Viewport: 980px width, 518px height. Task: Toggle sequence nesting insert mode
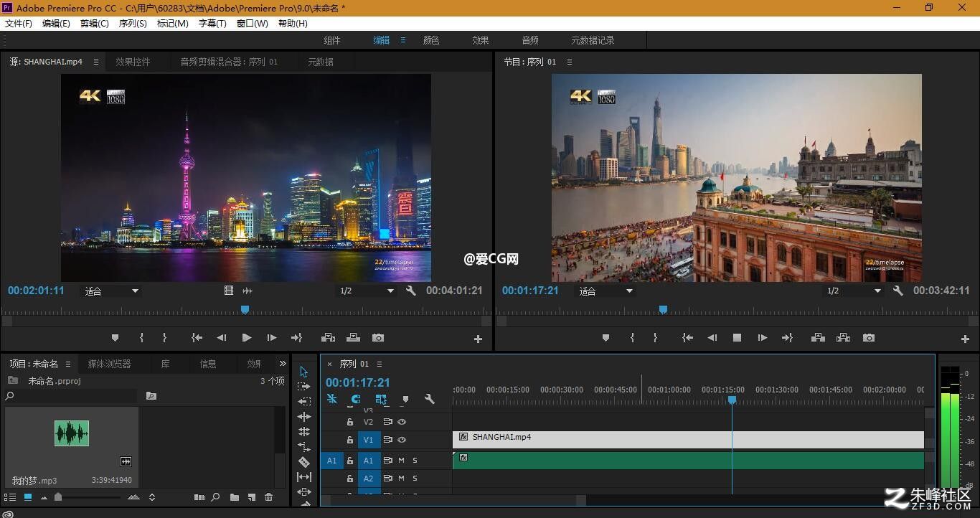[332, 400]
